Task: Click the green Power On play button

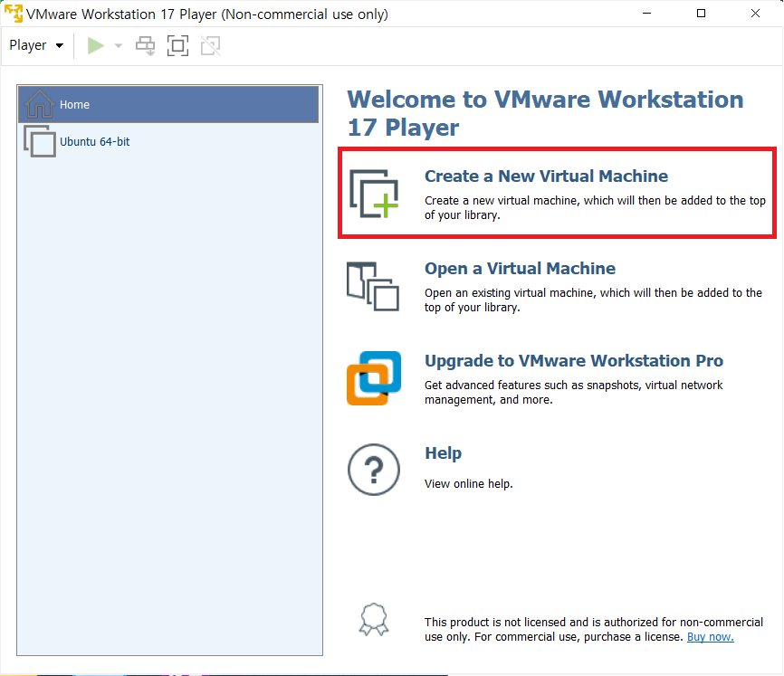Action: tap(95, 45)
